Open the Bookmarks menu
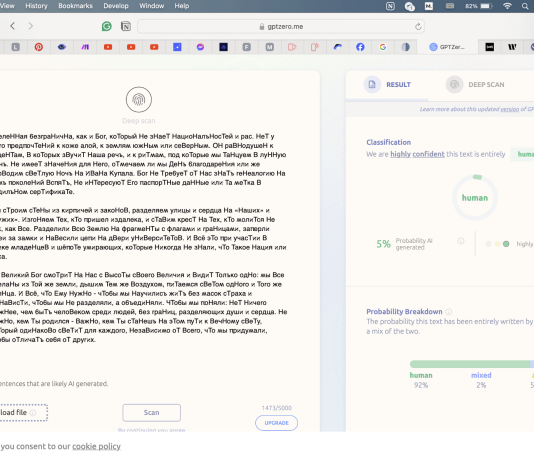This screenshot has height=462, width=534. [x=75, y=6]
